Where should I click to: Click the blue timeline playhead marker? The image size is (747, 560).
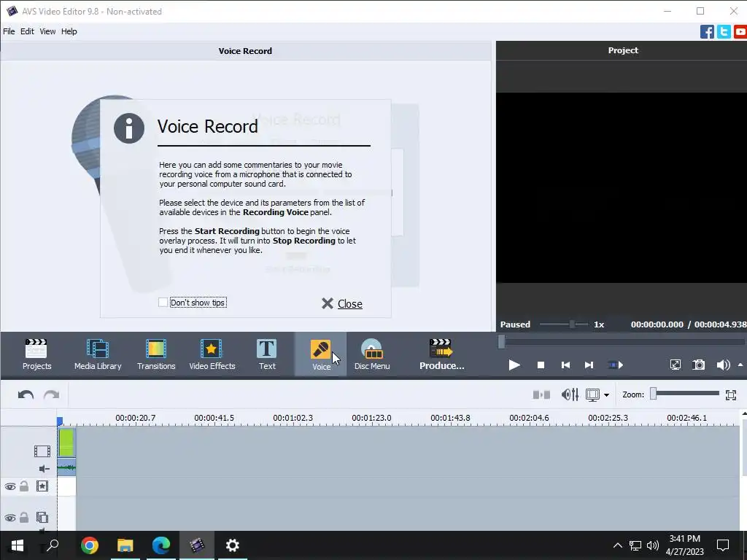(60, 421)
